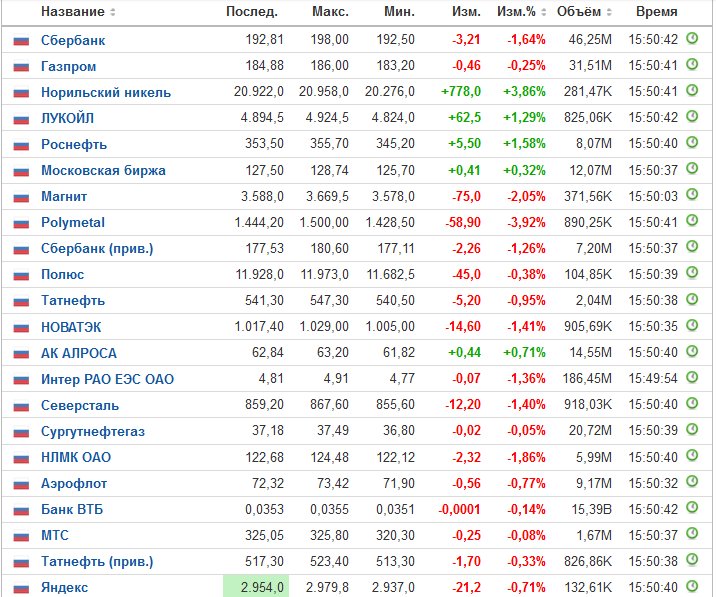Open the ЛУКОЙЛ stock link
Screen dimensions: 716x597
point(68,118)
